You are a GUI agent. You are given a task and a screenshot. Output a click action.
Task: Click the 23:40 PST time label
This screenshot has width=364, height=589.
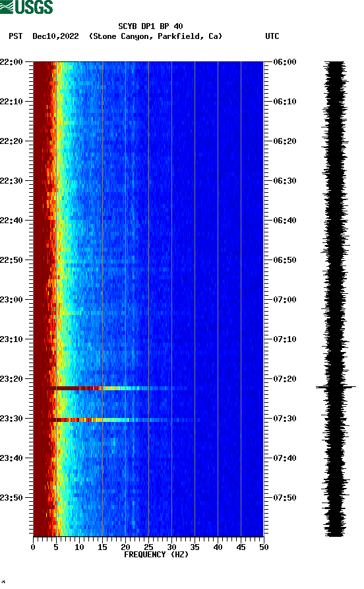11,458
